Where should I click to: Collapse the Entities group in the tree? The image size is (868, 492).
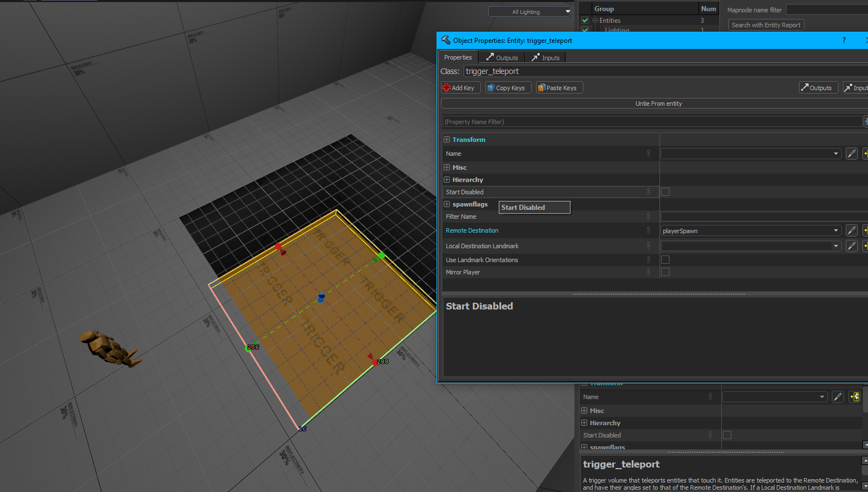pyautogui.click(x=594, y=20)
